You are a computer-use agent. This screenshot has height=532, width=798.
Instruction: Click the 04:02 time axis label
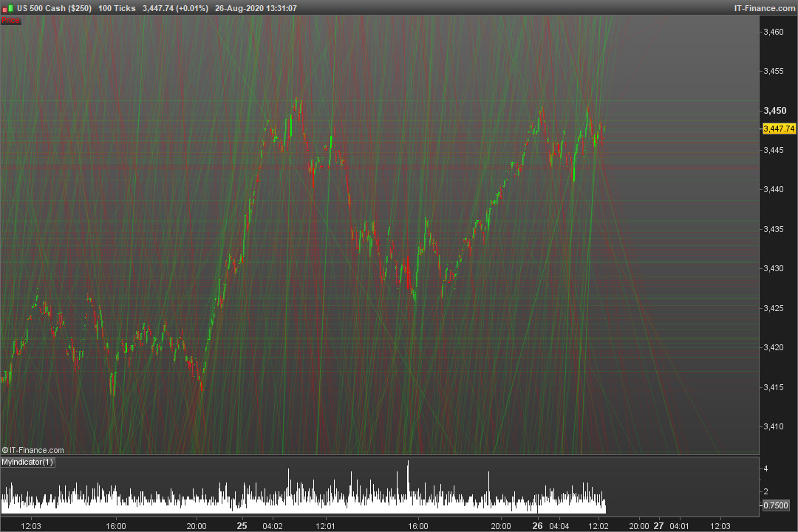coord(272,526)
